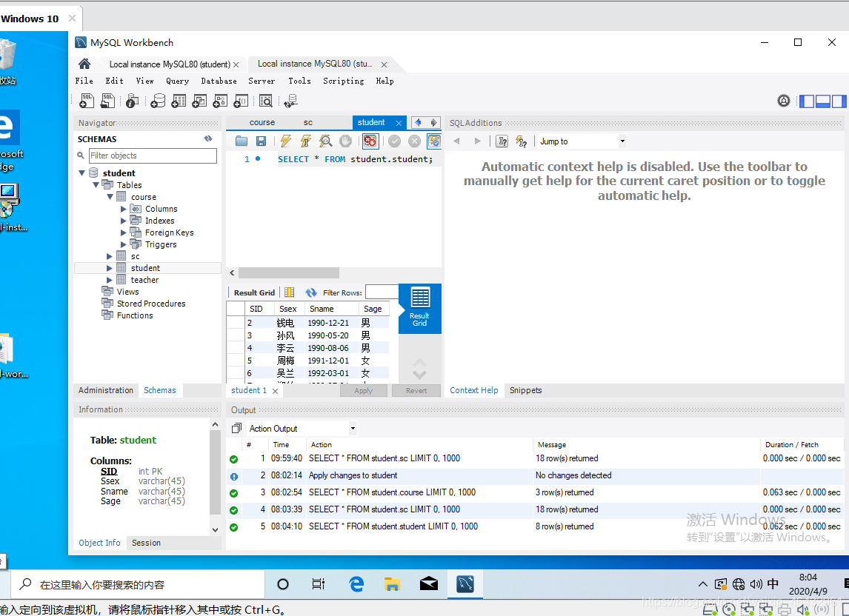Toggle the bottom output panel
Image resolution: width=849 pixels, height=616 pixels.
823,101
